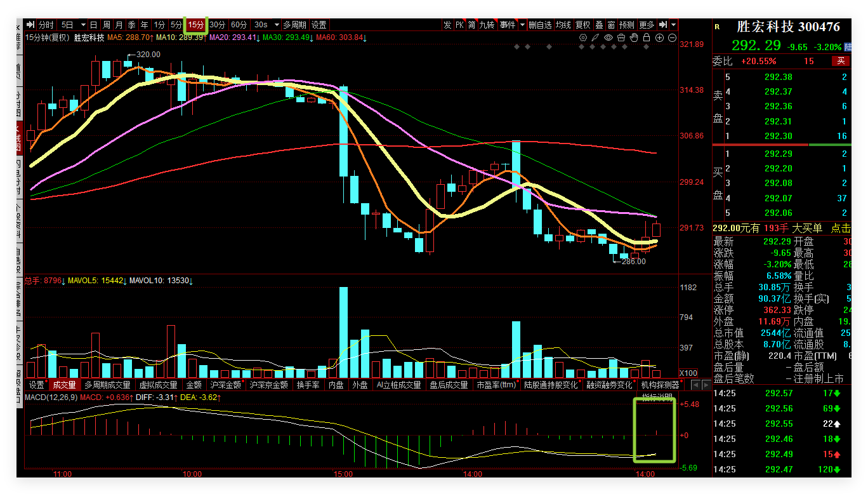The height and width of the screenshot is (494, 868).
Task: Select the drawing pen tool icon
Action: (x=595, y=37)
